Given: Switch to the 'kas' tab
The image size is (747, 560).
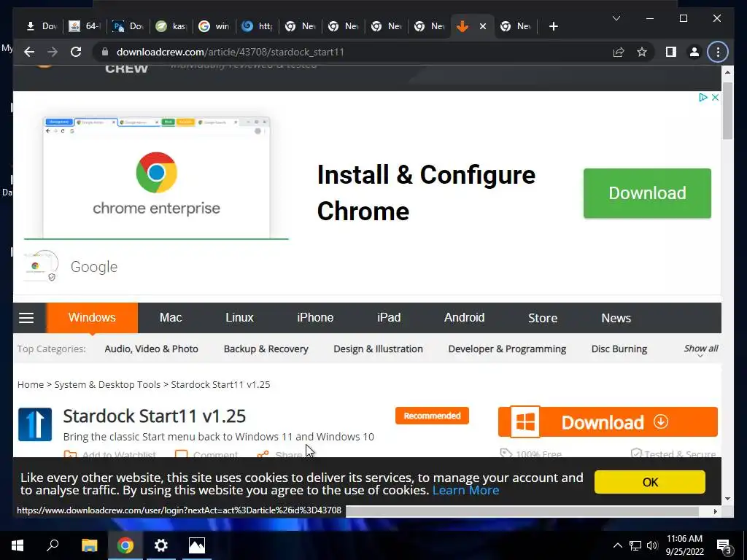Looking at the screenshot, I should coord(171,26).
